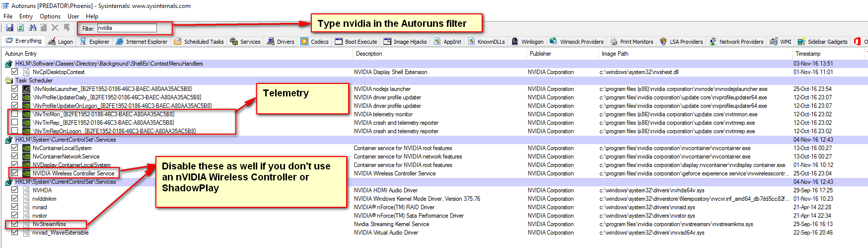Click the nvlddmkm driver file icon
This screenshot has height=248, width=868.
[x=26, y=199]
